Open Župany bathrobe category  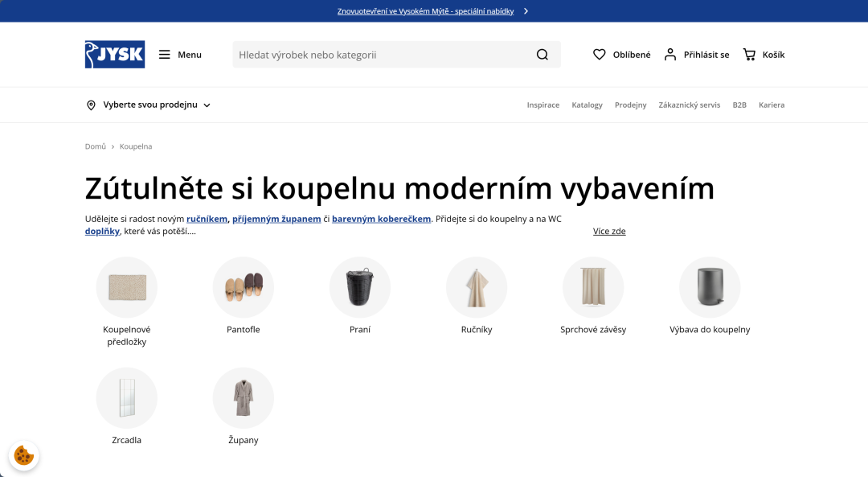244,397
